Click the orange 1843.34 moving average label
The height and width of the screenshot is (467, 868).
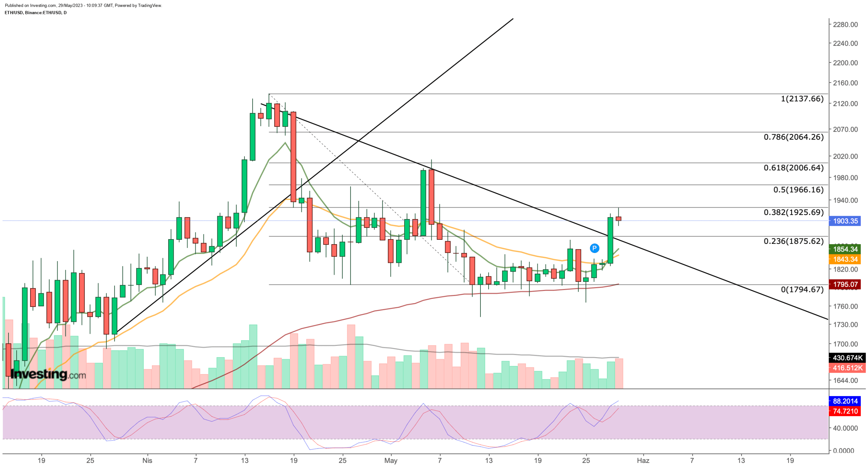click(845, 259)
